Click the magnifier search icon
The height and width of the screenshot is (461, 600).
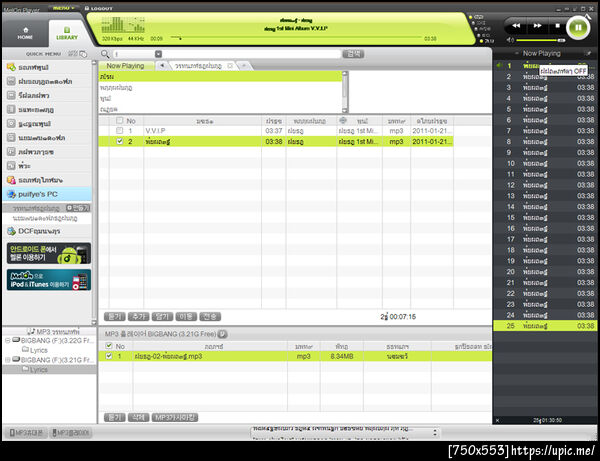(105, 54)
